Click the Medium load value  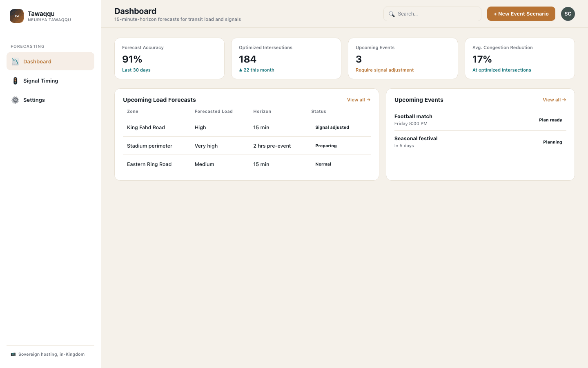coord(204,164)
